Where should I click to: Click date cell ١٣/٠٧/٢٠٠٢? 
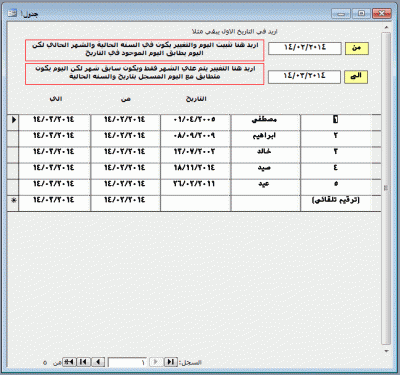coord(195,154)
